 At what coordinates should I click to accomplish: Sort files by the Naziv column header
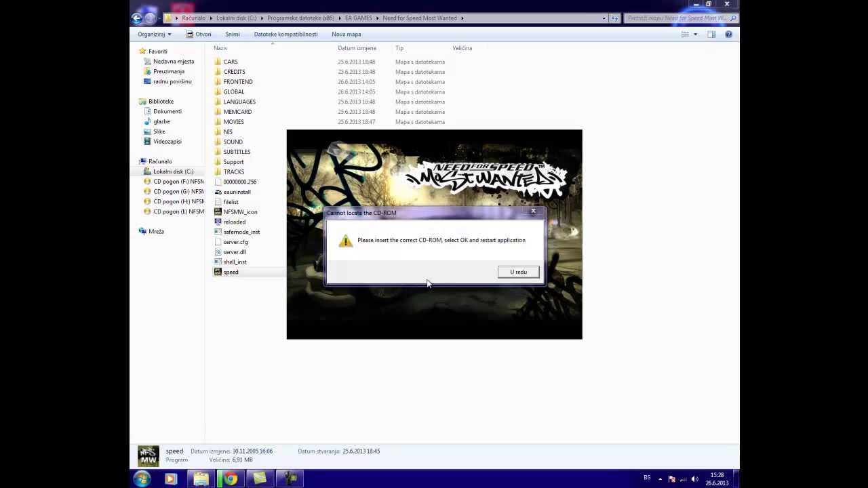[x=220, y=48]
